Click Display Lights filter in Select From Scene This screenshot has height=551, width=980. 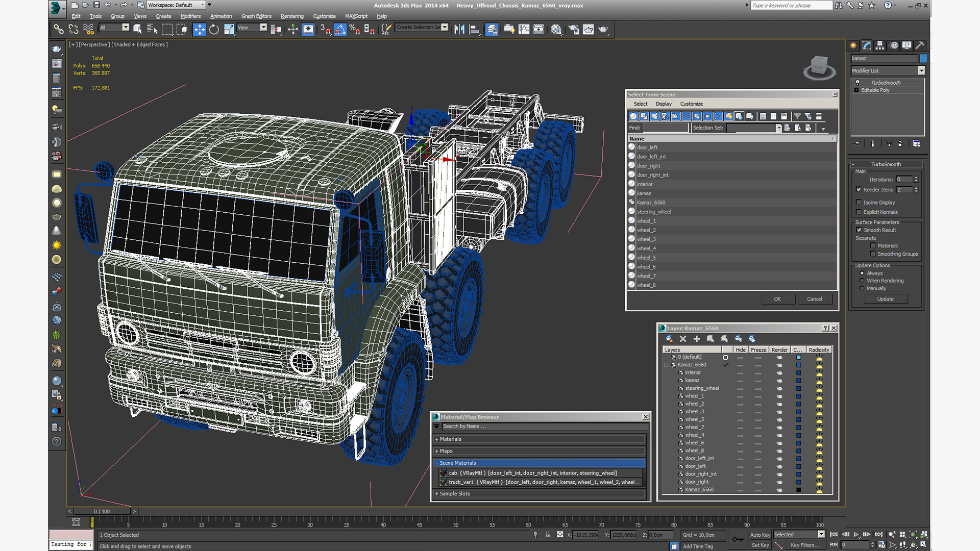[x=655, y=116]
